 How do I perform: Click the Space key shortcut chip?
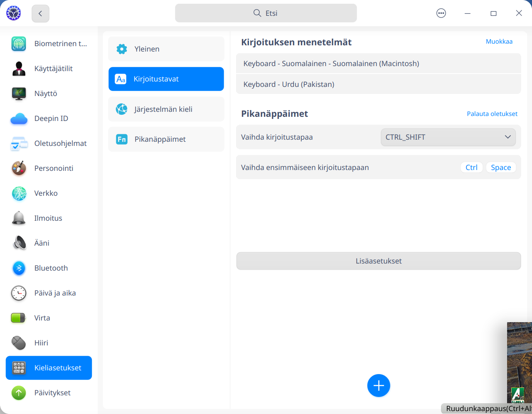(x=501, y=168)
